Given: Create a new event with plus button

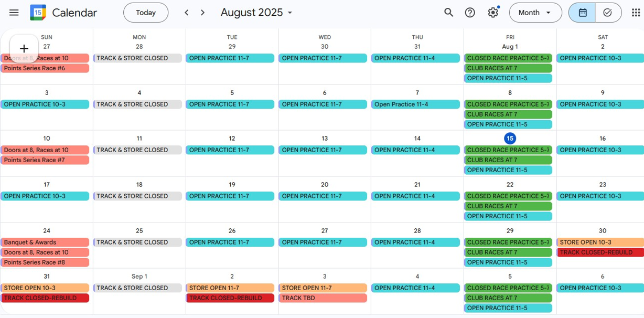Looking at the screenshot, I should tap(24, 49).
